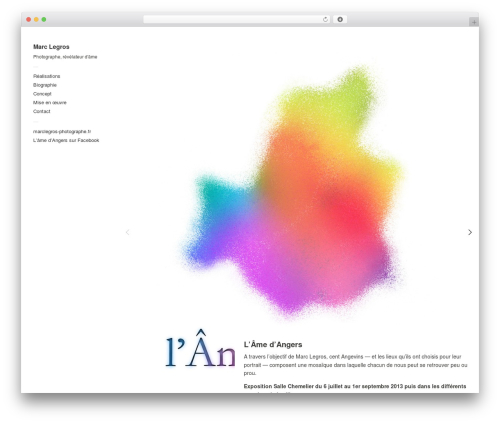Click the green maximize window button

[44, 19]
